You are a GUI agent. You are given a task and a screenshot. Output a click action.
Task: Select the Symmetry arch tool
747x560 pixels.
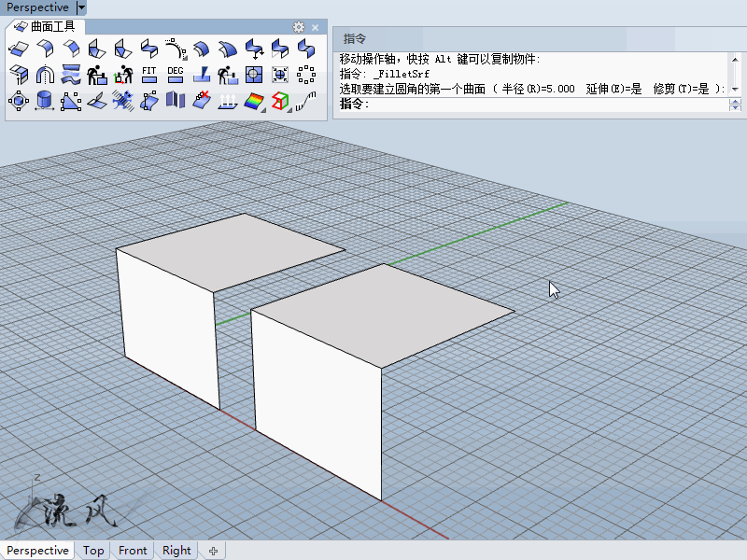pyautogui.click(x=45, y=75)
